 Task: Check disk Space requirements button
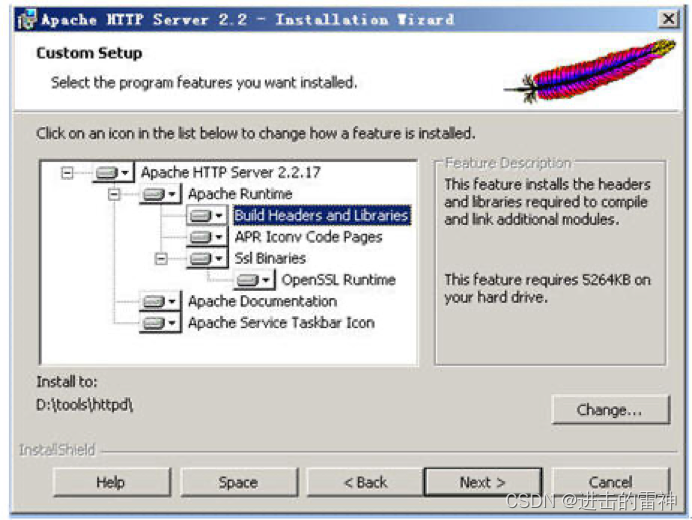coord(239,482)
